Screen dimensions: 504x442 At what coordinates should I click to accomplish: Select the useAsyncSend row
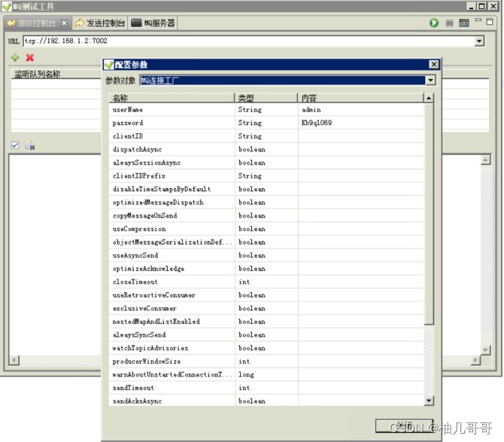(x=266, y=255)
